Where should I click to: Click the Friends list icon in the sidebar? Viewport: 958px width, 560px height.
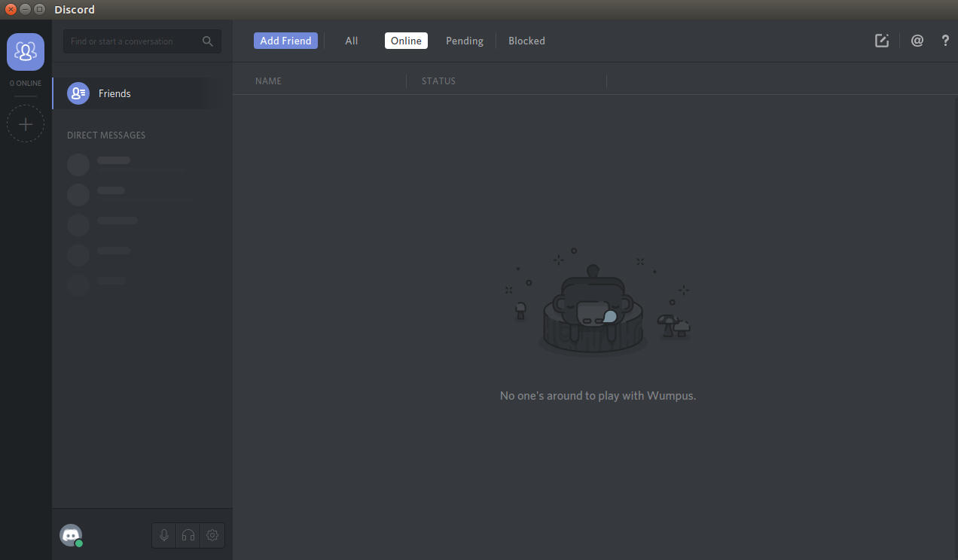78,93
